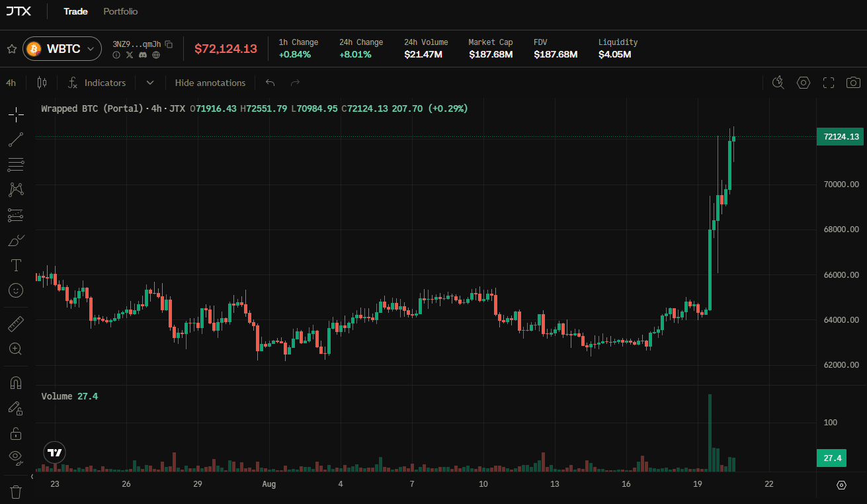Click the 70000.00 price scale label
The image size is (867, 504).
(x=841, y=185)
